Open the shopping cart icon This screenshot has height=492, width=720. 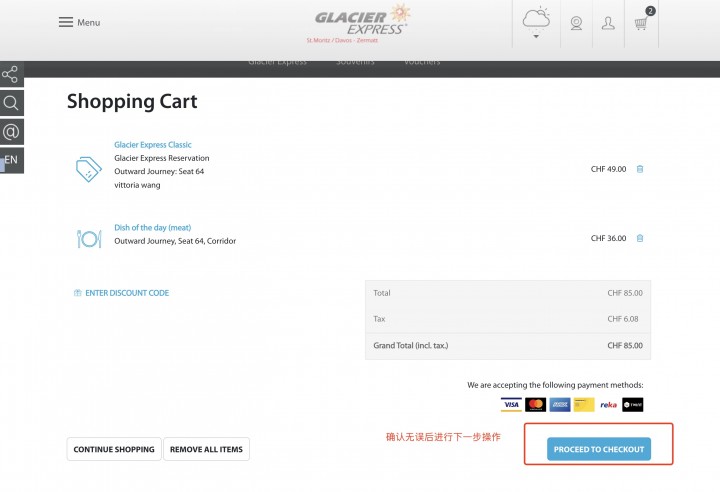point(642,21)
